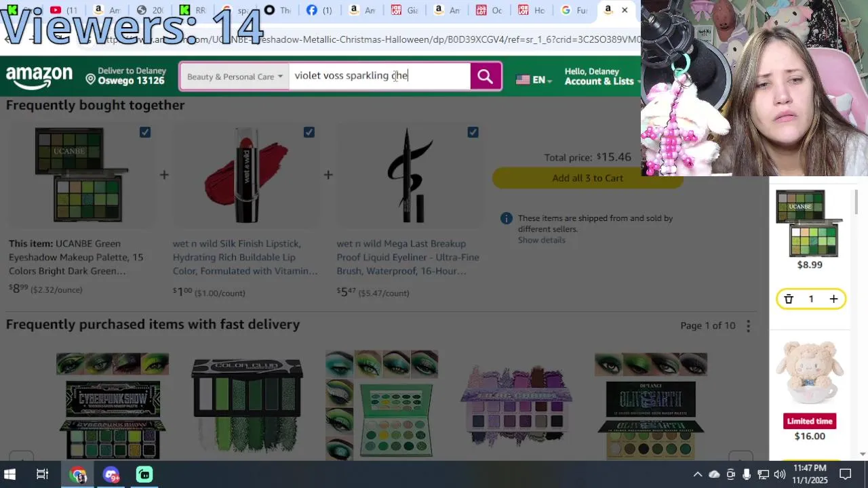Increase cart quantity with plus icon

tap(833, 299)
